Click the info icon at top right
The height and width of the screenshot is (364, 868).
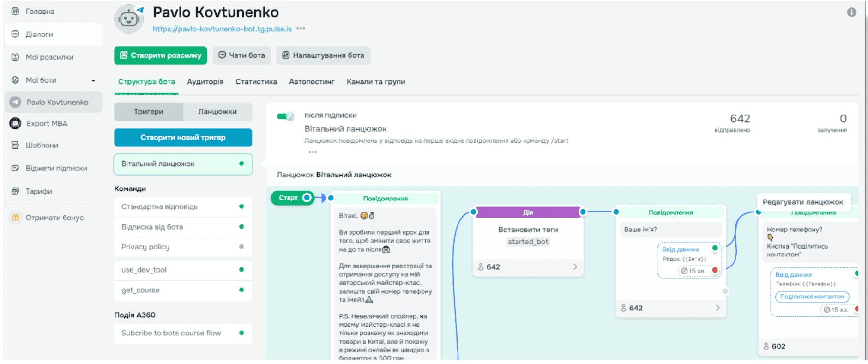(851, 12)
